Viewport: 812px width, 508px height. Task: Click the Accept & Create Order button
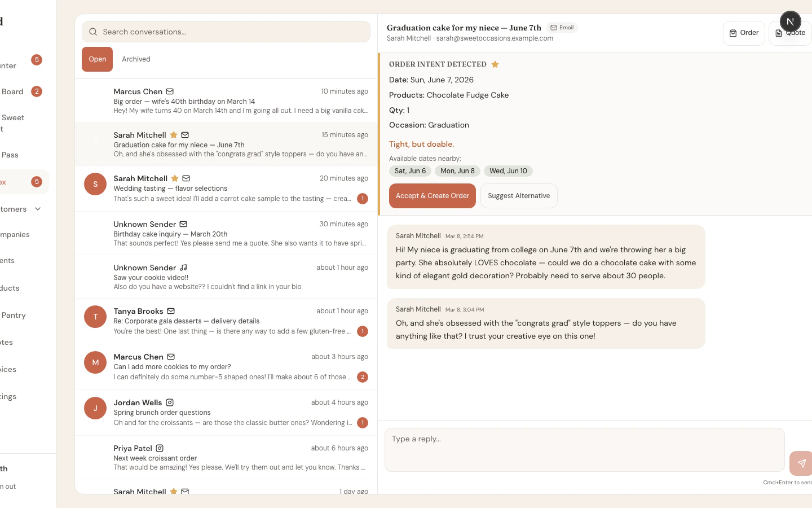(x=432, y=195)
